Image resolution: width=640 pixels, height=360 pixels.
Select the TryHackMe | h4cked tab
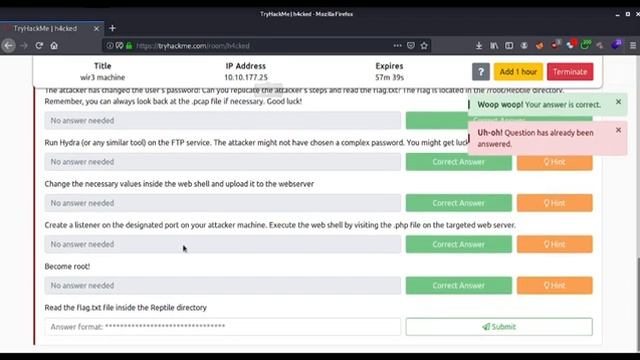(x=52, y=29)
